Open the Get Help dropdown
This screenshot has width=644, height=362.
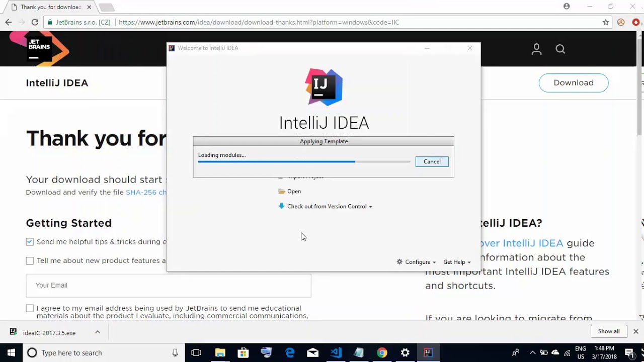click(457, 262)
